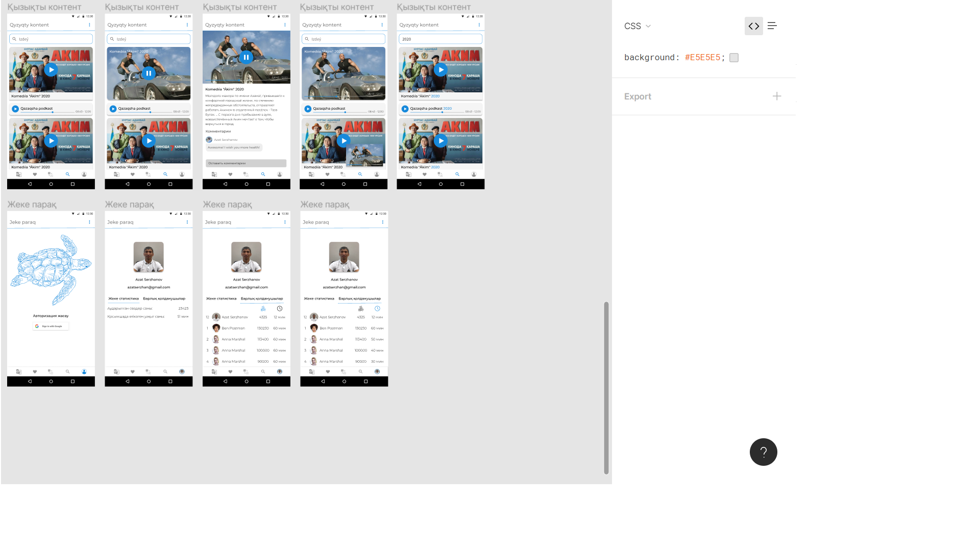The image size is (980, 551).
Task: Add an export setting with plus icon
Action: tap(776, 96)
